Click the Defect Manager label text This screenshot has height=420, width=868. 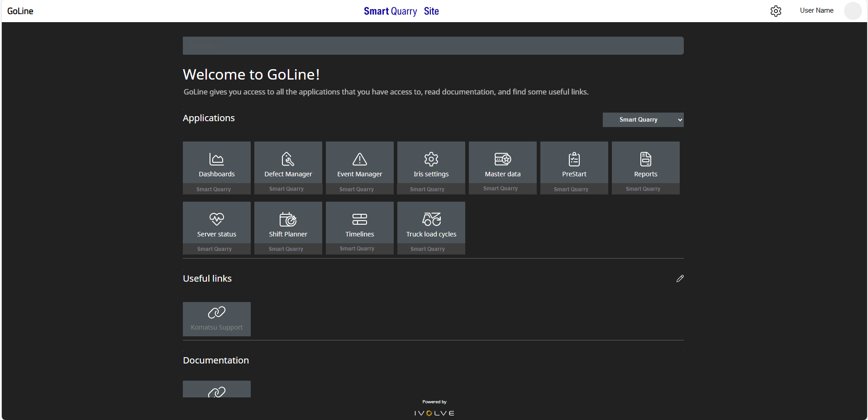coord(288,174)
